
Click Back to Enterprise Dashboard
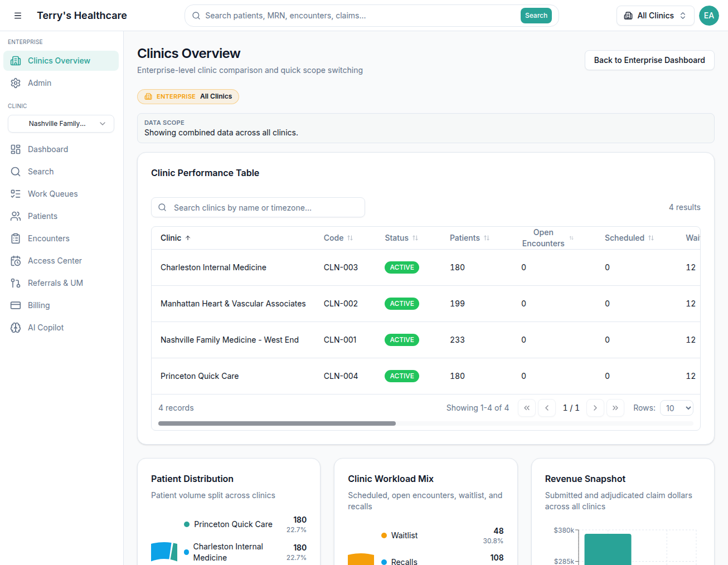pyautogui.click(x=649, y=60)
